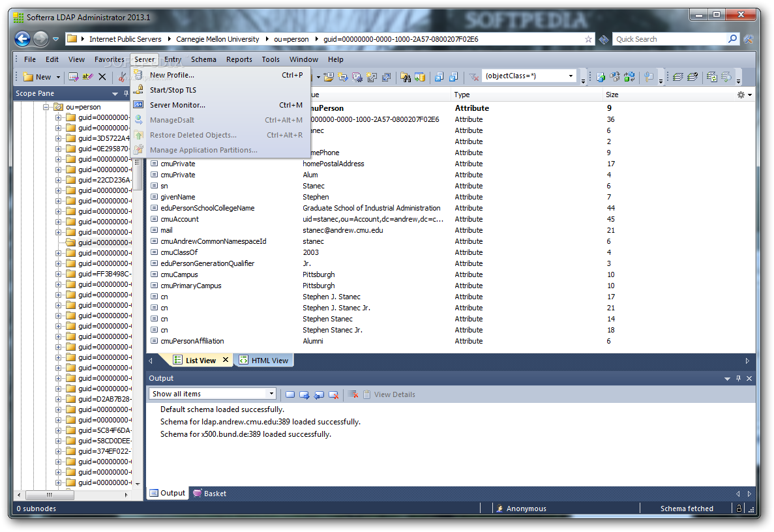Click the Rename toolbar icon
The height and width of the screenshot is (532, 774).
(x=87, y=76)
